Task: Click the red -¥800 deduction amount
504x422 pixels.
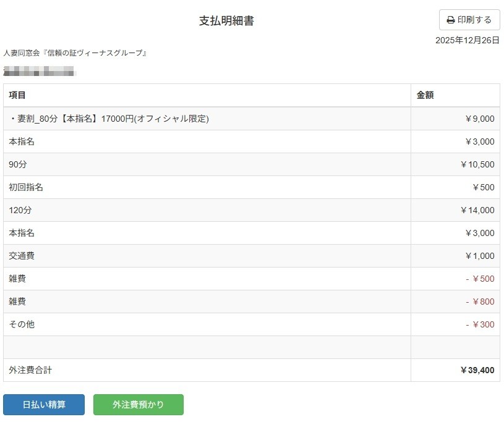Action: [x=480, y=302]
